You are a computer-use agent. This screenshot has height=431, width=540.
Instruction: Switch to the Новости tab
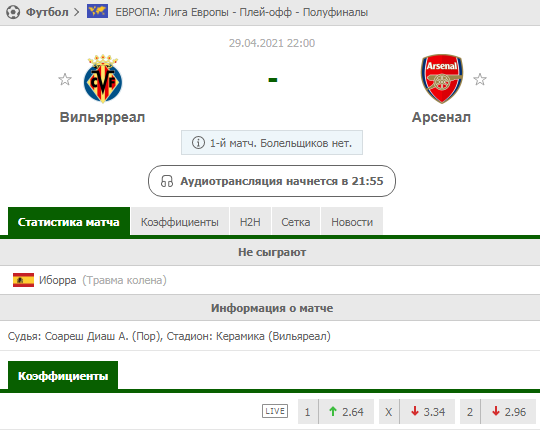(352, 222)
